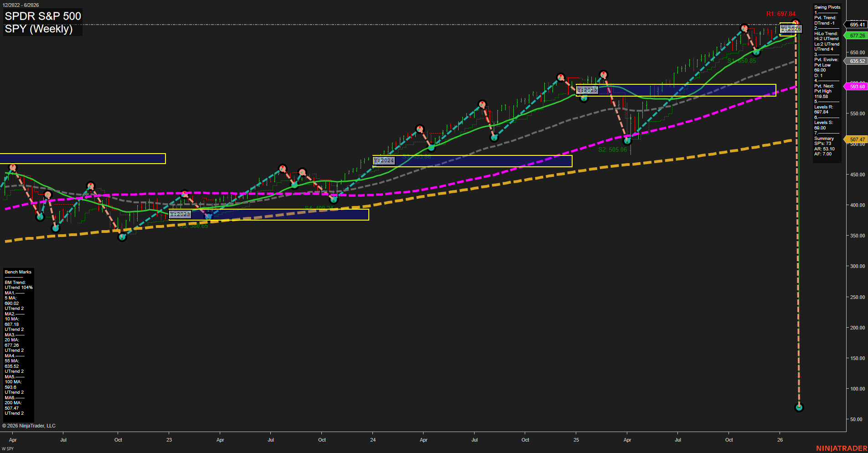Image resolution: width=868 pixels, height=453 pixels.
Task: Select the gray 635.52 price tag
Action: (857, 61)
